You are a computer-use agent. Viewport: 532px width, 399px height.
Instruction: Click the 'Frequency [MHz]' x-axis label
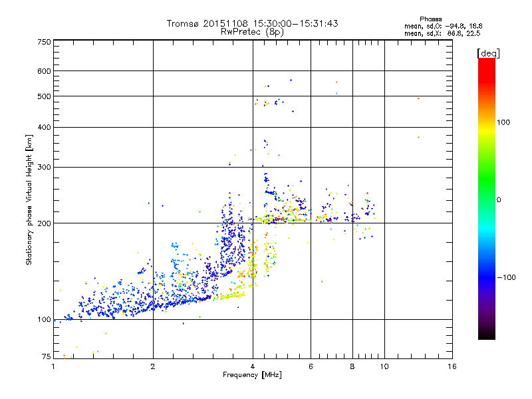tap(252, 375)
